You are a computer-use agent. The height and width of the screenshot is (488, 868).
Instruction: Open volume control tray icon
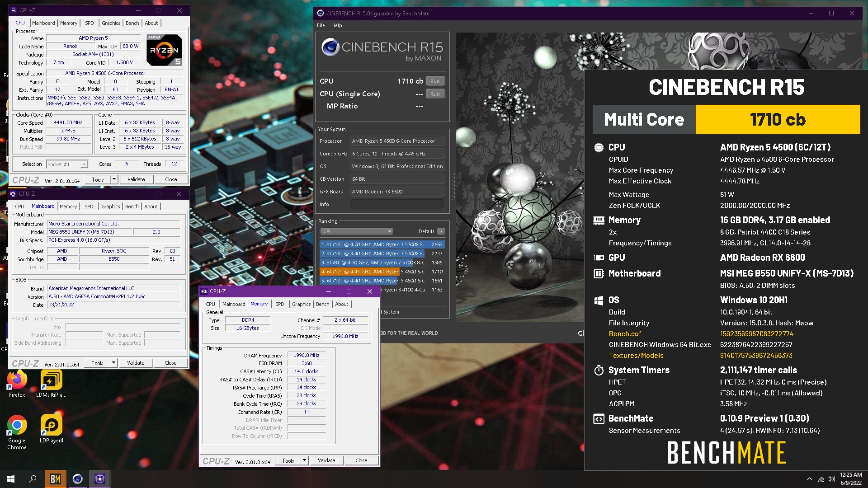coord(831,479)
